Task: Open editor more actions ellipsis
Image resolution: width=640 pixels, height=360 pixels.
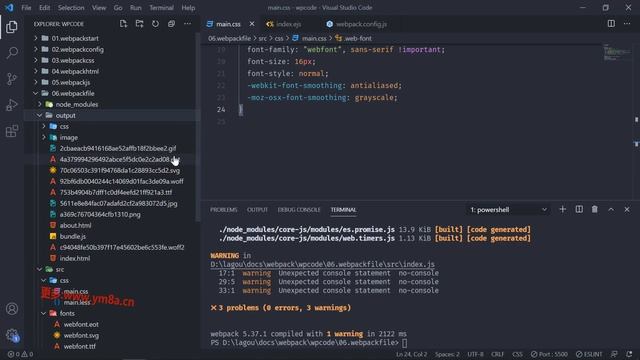Action: [x=627, y=24]
